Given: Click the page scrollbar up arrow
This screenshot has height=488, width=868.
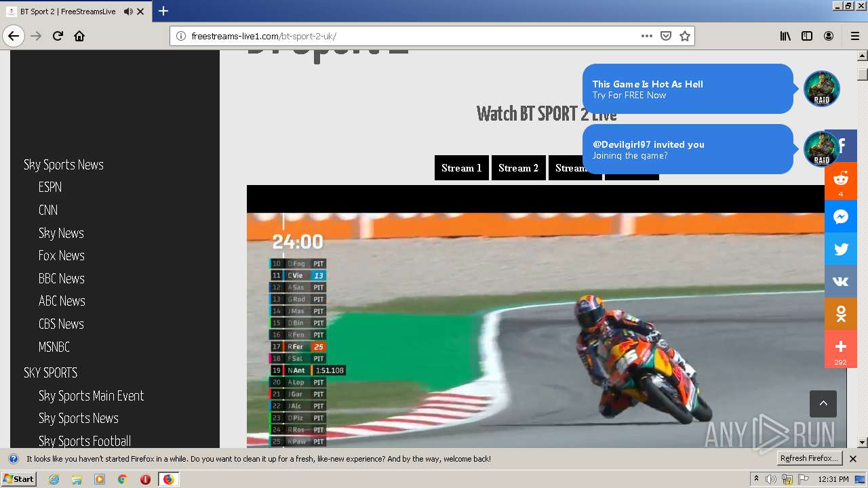Looking at the screenshot, I should (x=863, y=56).
